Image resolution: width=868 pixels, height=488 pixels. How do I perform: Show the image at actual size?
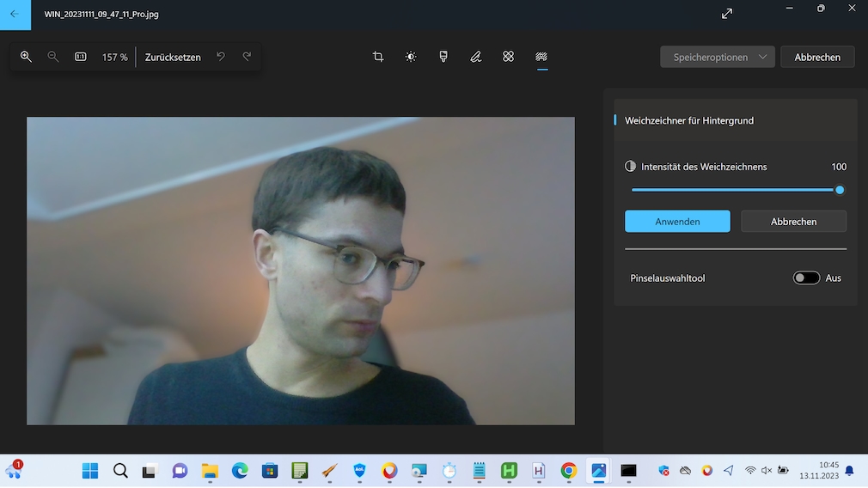pos(81,57)
